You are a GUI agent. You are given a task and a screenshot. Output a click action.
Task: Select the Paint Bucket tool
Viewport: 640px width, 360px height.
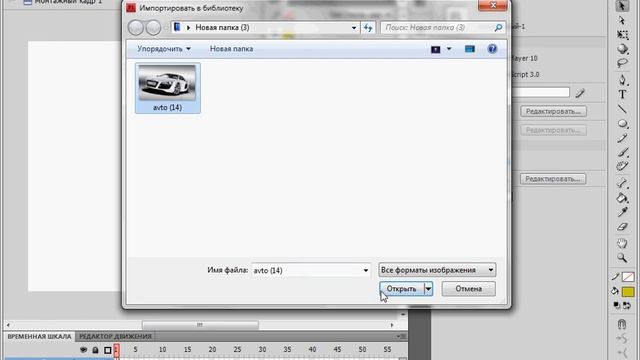coord(622,198)
